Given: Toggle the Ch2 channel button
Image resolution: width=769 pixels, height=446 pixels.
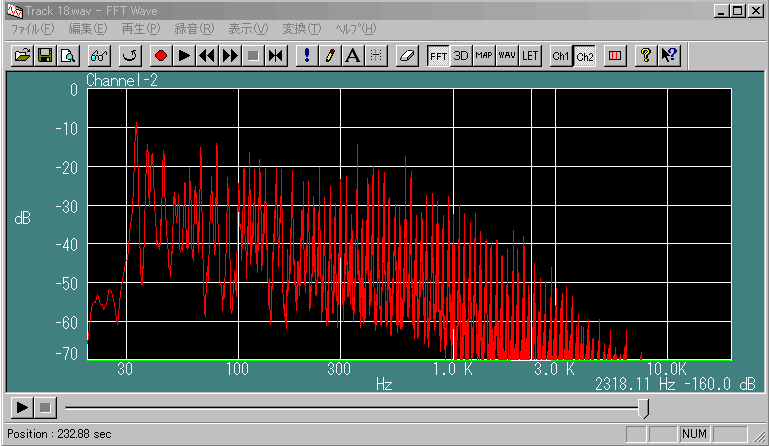Looking at the screenshot, I should click(x=584, y=56).
